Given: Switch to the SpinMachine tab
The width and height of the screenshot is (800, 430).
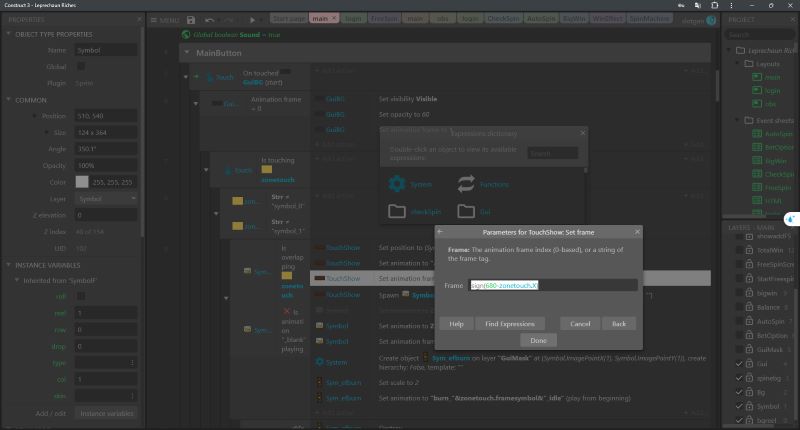Looking at the screenshot, I should [649, 18].
